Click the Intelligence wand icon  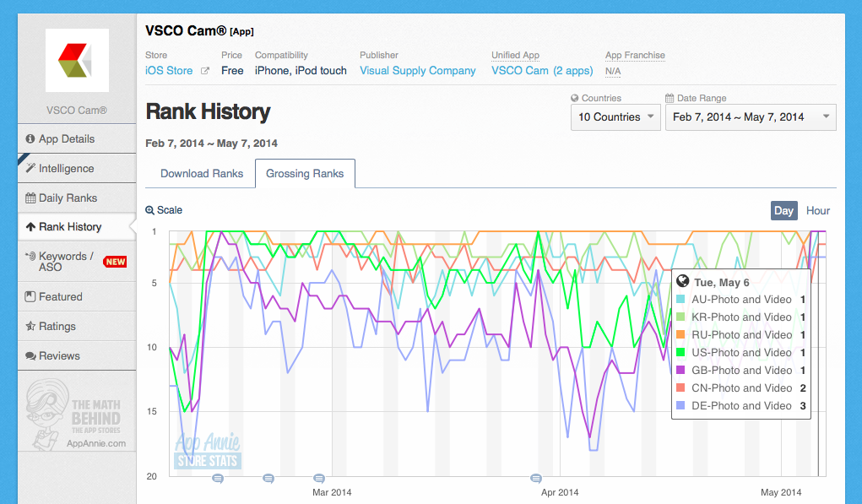(30, 168)
